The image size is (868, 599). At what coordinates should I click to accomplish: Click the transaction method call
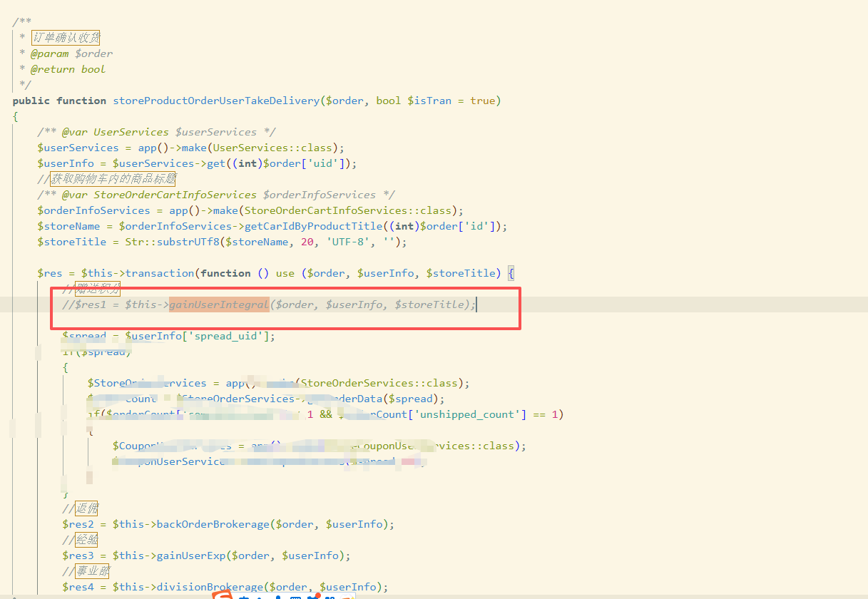point(159,273)
